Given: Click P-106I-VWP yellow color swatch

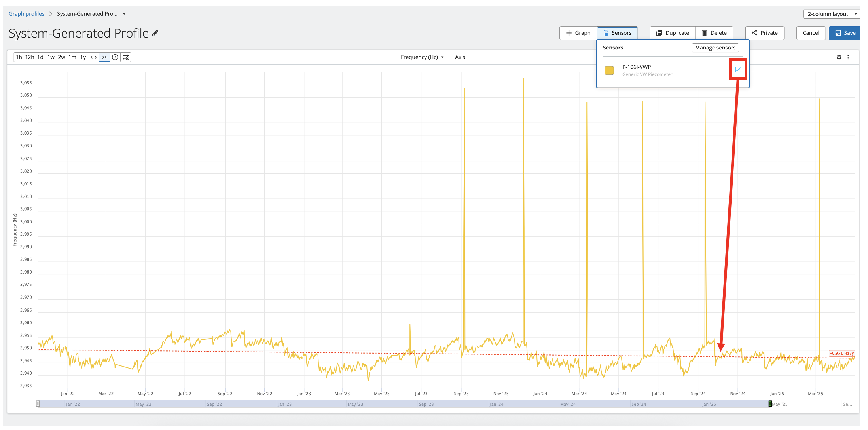Looking at the screenshot, I should (x=609, y=70).
